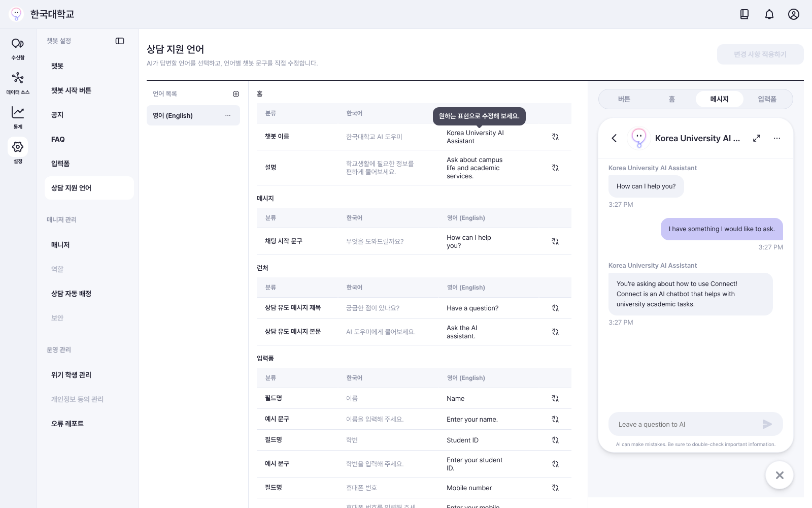The image size is (812, 508).
Task: Click 변경 사항 적용하기 button
Action: (x=760, y=54)
